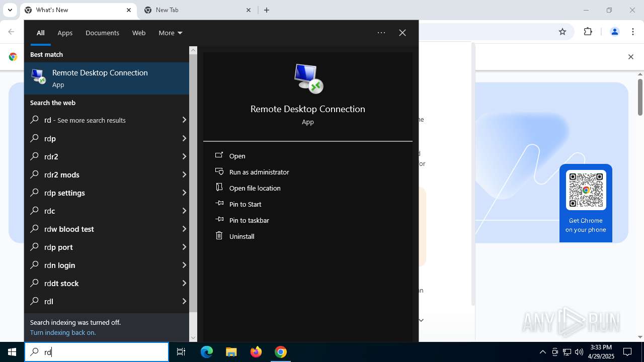Open network icon in system tray
Image resolution: width=644 pixels, height=362 pixels.
(x=567, y=352)
